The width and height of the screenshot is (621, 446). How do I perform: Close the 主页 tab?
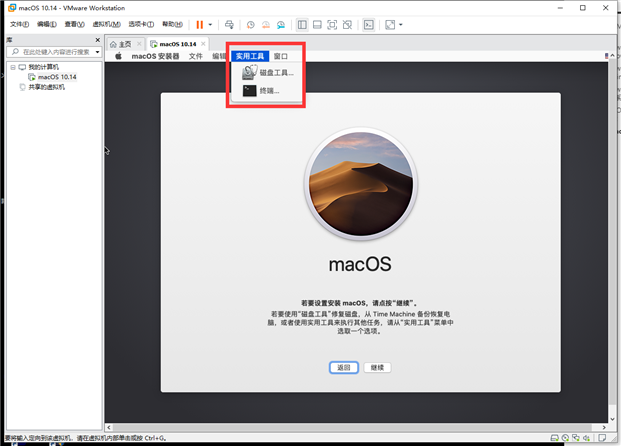click(x=139, y=44)
